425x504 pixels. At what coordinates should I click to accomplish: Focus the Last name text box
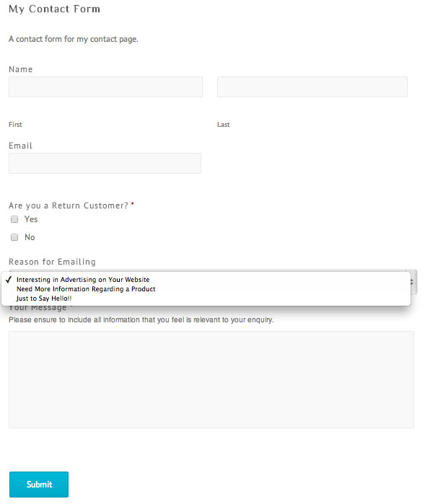(312, 87)
